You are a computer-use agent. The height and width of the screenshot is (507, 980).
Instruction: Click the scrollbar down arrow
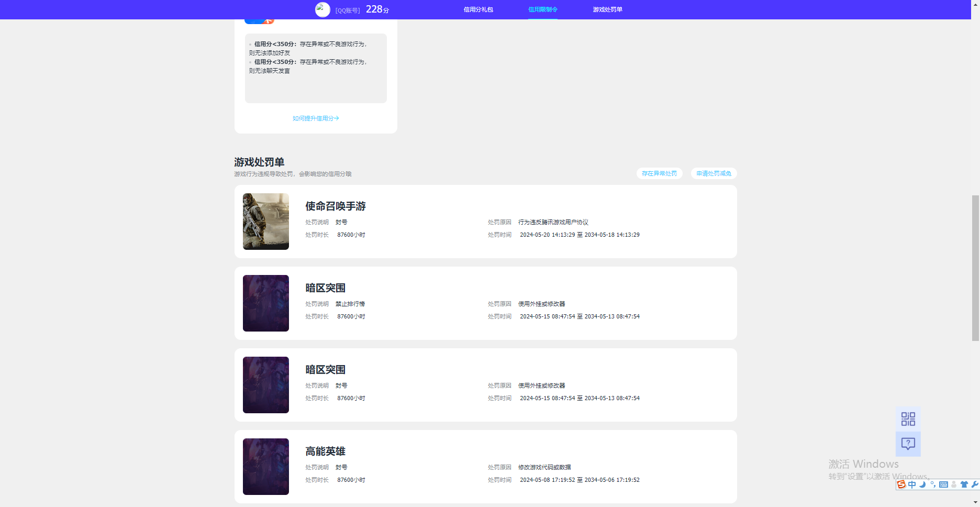[x=975, y=502]
